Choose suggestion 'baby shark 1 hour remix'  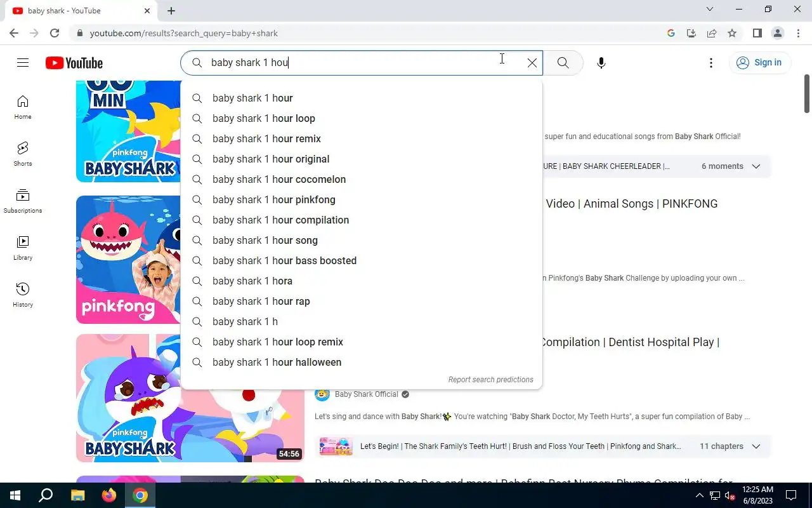362,138
